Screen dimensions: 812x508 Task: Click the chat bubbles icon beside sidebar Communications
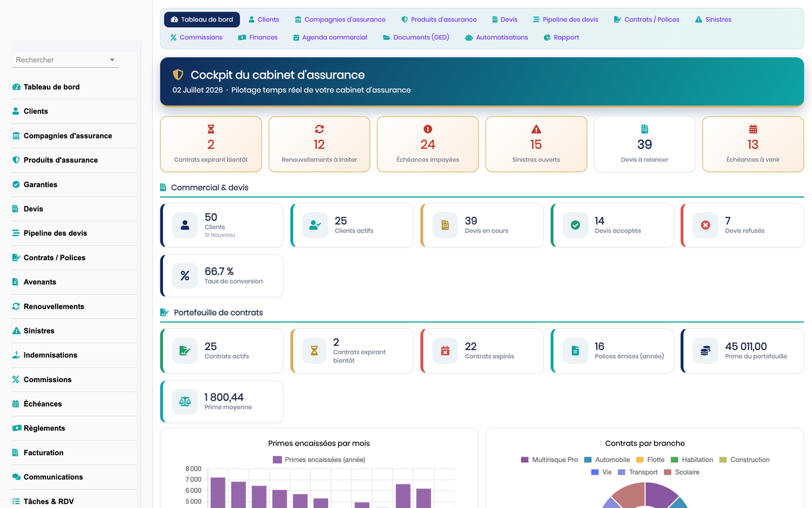coord(16,477)
